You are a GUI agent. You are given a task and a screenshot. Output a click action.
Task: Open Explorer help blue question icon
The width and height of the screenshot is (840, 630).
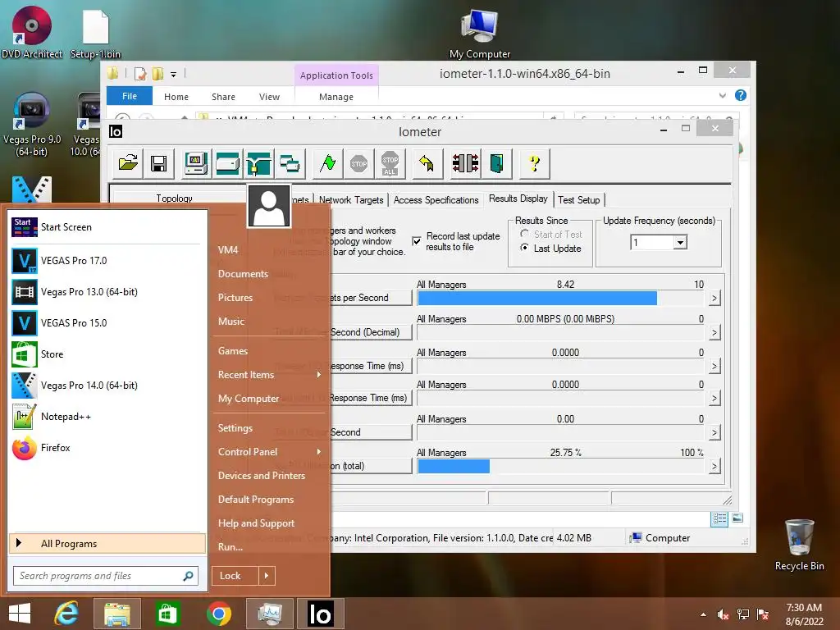(x=741, y=95)
